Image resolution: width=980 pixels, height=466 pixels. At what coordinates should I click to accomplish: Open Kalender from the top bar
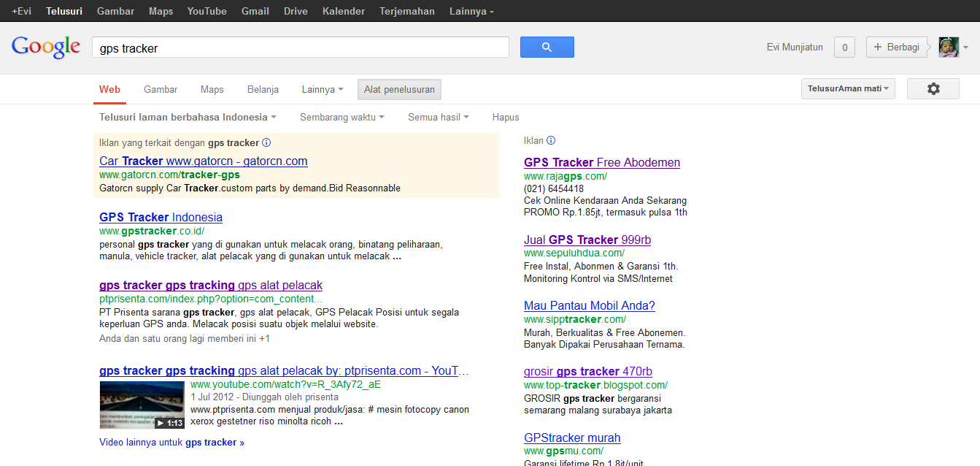click(x=344, y=11)
